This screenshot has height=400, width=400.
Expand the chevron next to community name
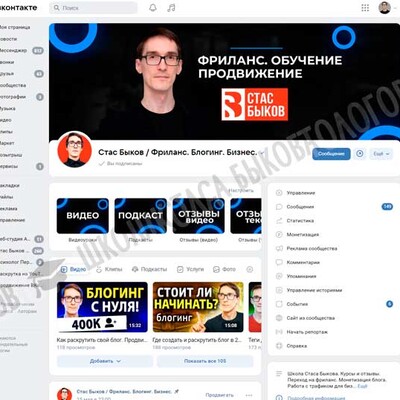tap(262, 153)
